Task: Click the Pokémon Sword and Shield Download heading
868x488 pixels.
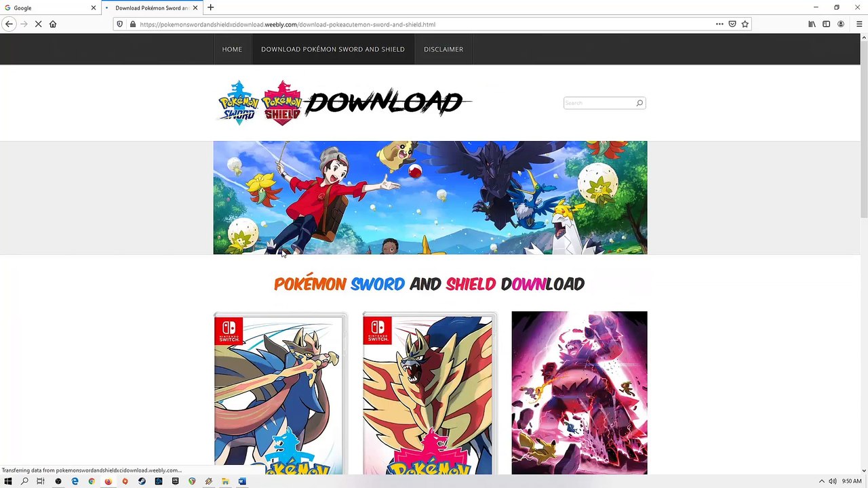Action: (x=429, y=284)
